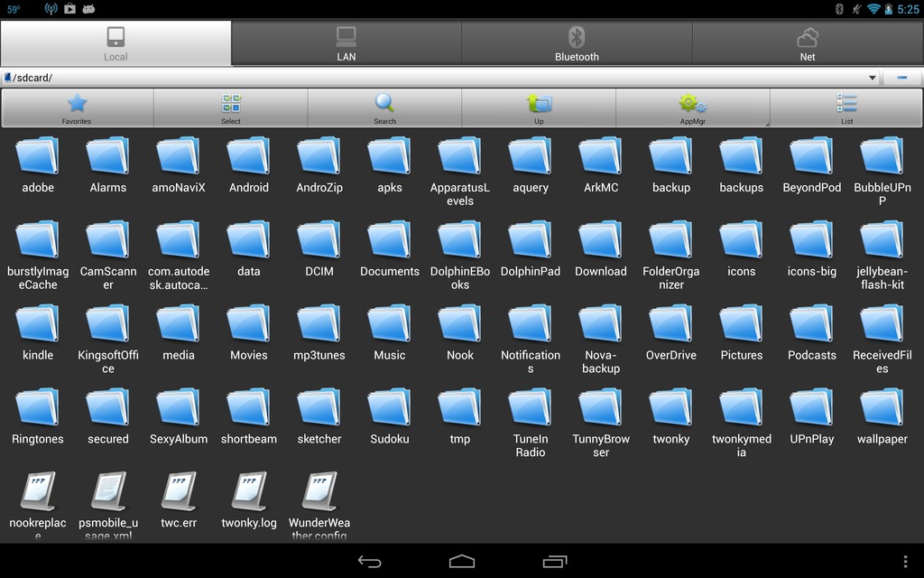This screenshot has width=924, height=578.
Task: Select the FolderOrganizer folder label
Action: [671, 278]
